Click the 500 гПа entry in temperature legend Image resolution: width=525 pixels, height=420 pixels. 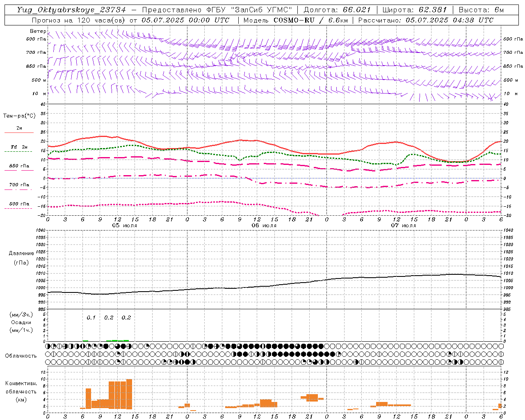[19, 203]
